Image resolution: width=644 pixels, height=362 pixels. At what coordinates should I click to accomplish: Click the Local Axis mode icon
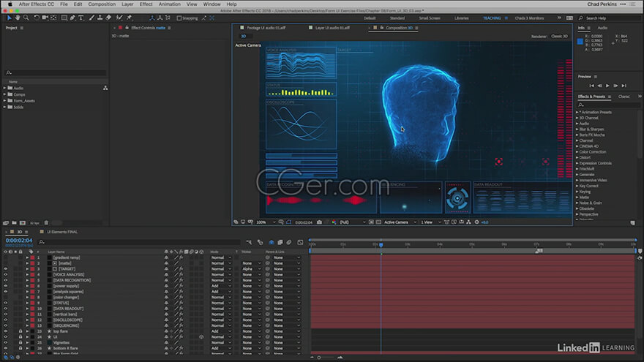pyautogui.click(x=152, y=18)
